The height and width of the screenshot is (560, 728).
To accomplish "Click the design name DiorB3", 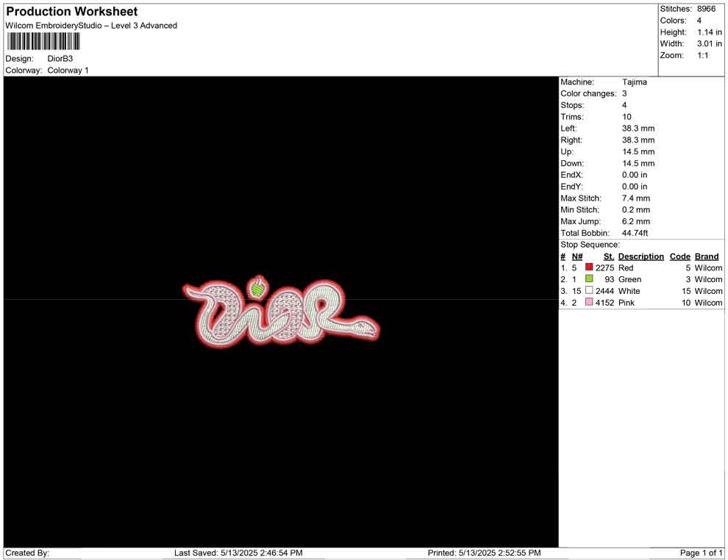I will click(x=60, y=59).
